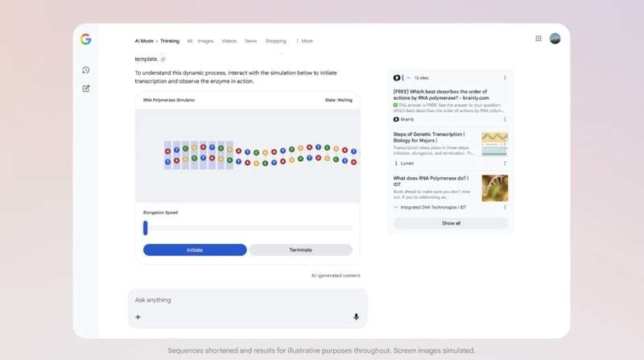The height and width of the screenshot is (360, 644).
Task: Select the Shopping tab
Action: click(x=275, y=41)
